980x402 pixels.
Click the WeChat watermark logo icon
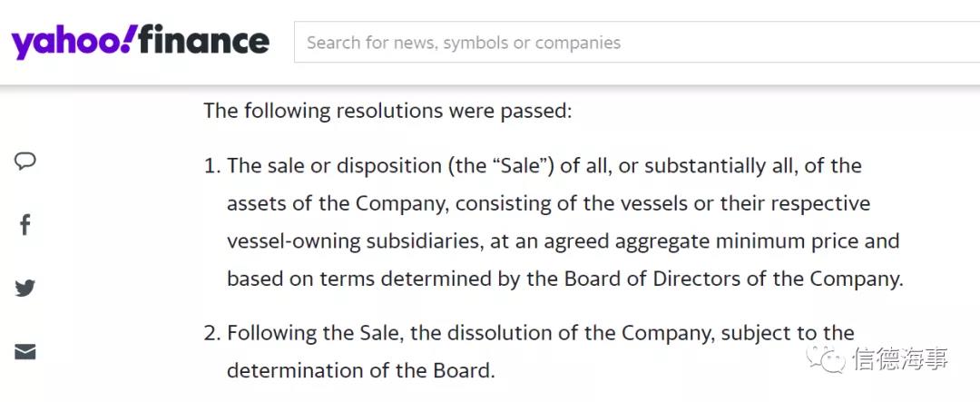pos(828,358)
